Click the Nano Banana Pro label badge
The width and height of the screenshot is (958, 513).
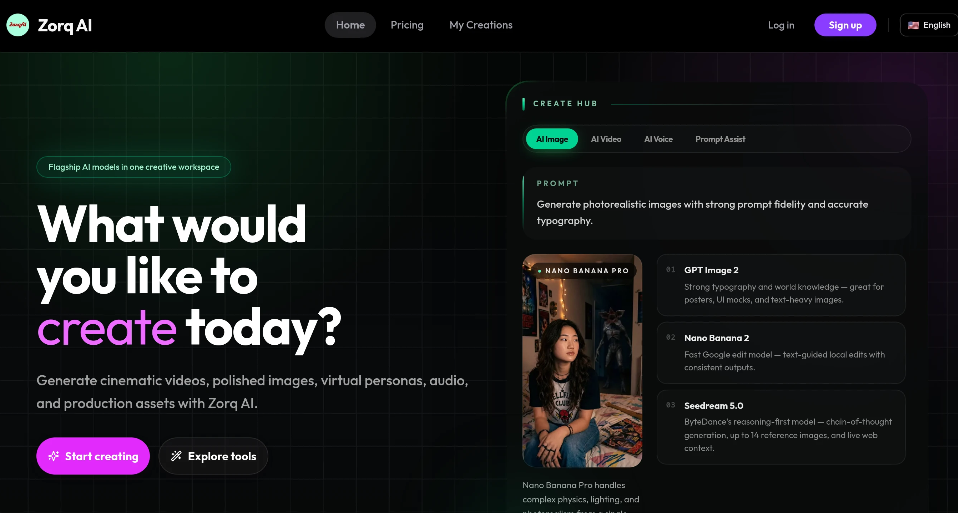click(x=583, y=271)
